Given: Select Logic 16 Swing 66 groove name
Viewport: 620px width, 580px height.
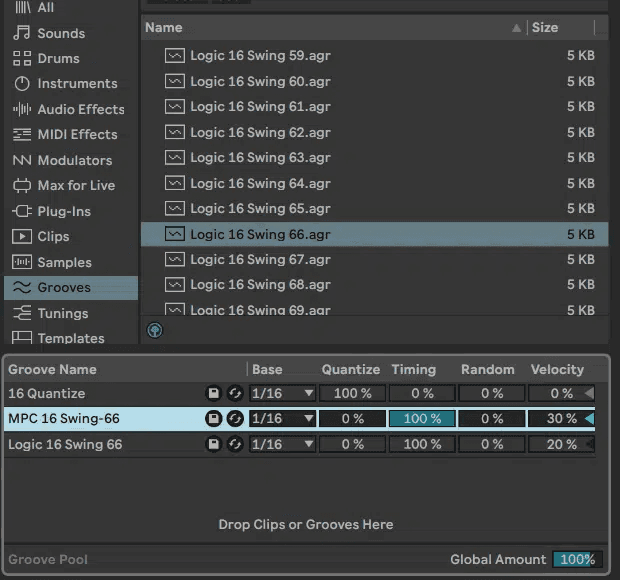Looking at the screenshot, I should click(x=65, y=444).
